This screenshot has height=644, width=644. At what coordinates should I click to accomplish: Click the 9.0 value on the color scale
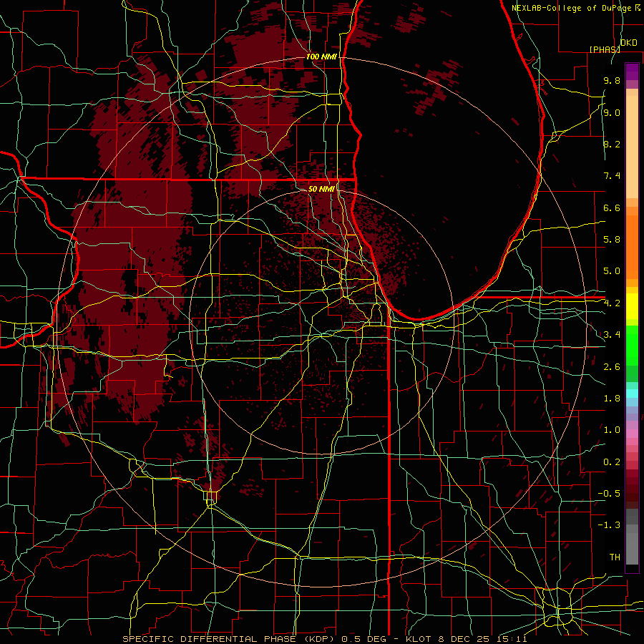coord(612,112)
